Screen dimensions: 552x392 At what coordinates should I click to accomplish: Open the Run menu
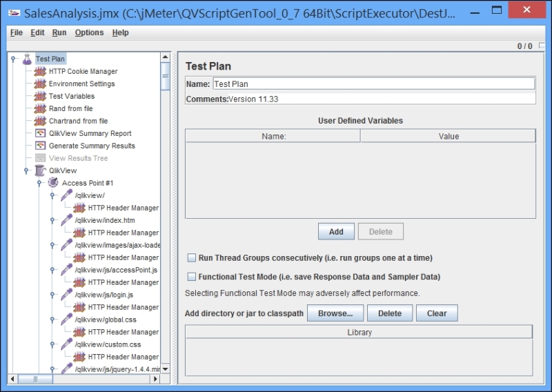pyautogui.click(x=59, y=32)
